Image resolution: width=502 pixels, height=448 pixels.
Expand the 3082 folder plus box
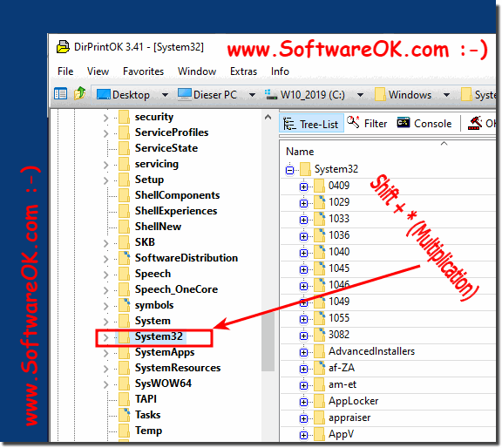pos(303,336)
